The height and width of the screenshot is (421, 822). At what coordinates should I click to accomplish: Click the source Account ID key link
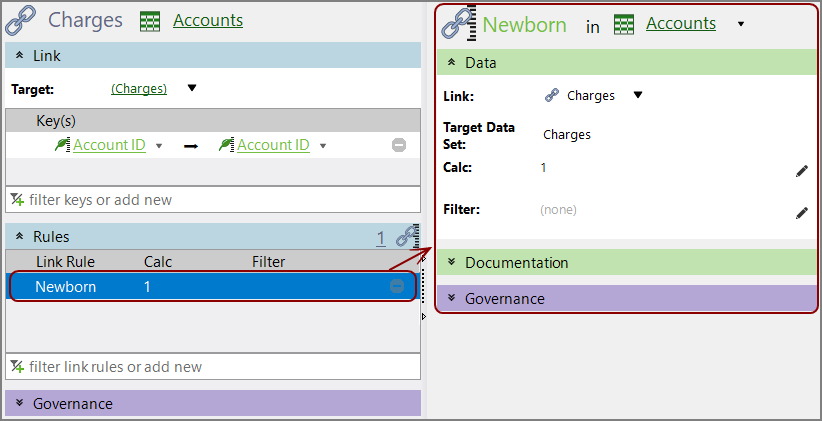coord(110,145)
